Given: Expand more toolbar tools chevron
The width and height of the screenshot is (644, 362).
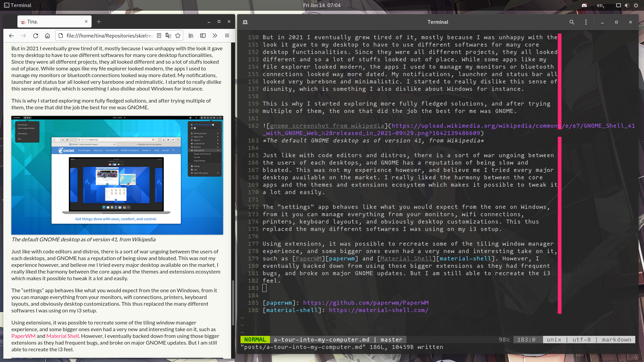Looking at the screenshot, I should pyautogui.click(x=215, y=36).
